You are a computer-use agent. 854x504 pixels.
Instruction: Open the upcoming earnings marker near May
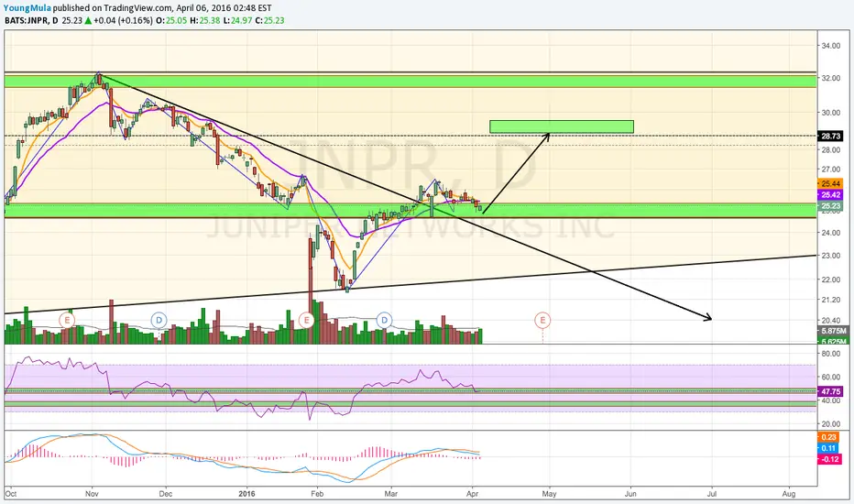542,320
